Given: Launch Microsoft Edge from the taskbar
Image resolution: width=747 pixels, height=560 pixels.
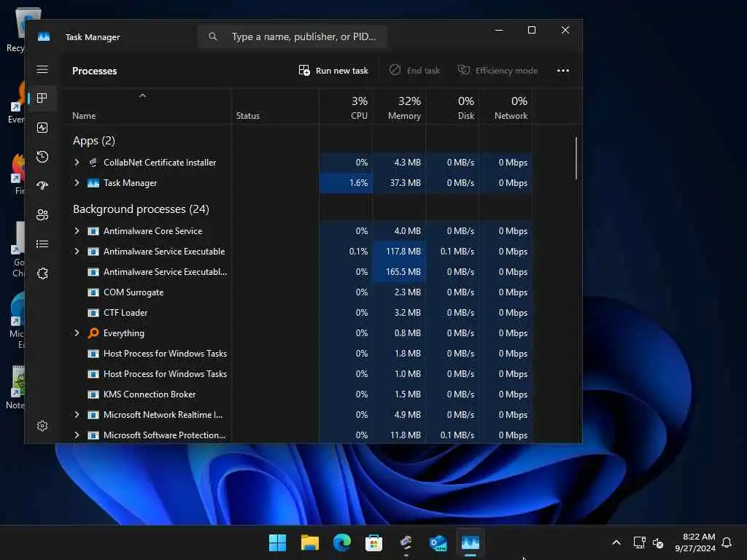Looking at the screenshot, I should click(341, 542).
